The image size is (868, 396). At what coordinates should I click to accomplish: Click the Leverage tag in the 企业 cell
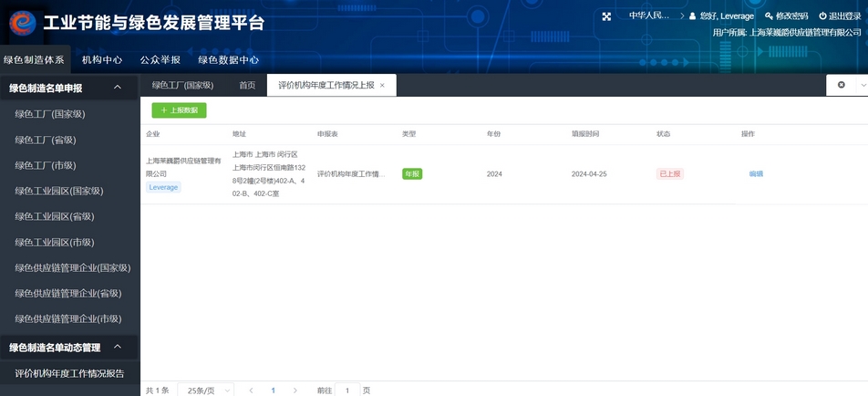tap(163, 187)
